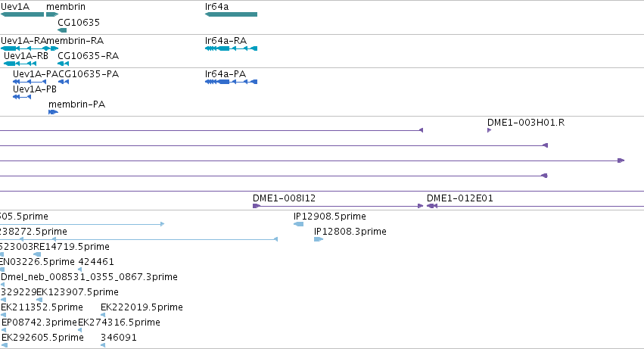Click the 'EK292605.5prime' EST label
The height and width of the screenshot is (349, 644).
pyautogui.click(x=42, y=338)
